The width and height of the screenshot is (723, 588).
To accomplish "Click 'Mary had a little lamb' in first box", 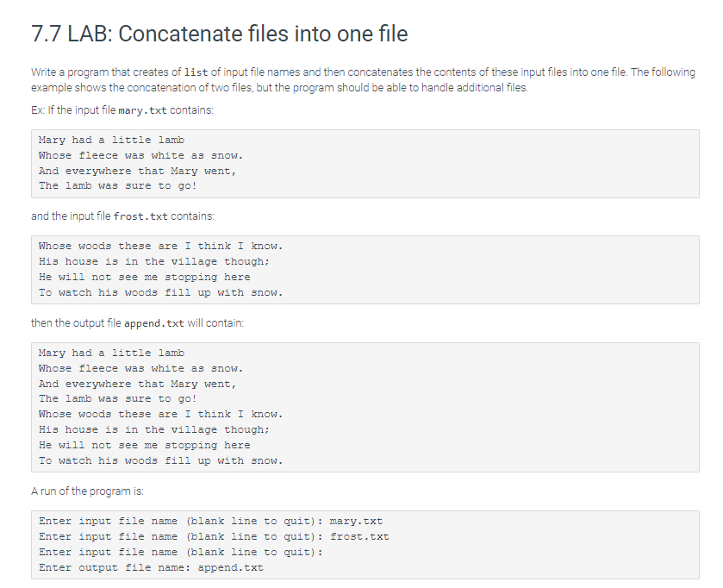I will pyautogui.click(x=111, y=140).
